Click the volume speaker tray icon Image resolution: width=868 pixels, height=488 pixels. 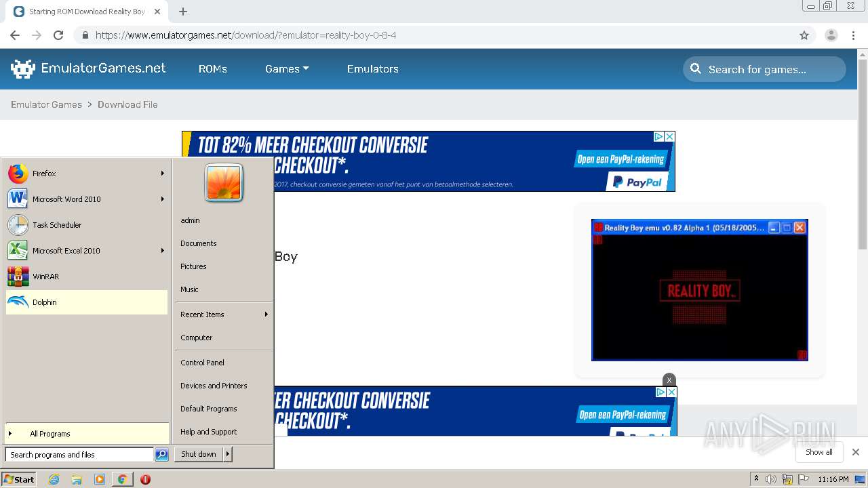coord(771,479)
